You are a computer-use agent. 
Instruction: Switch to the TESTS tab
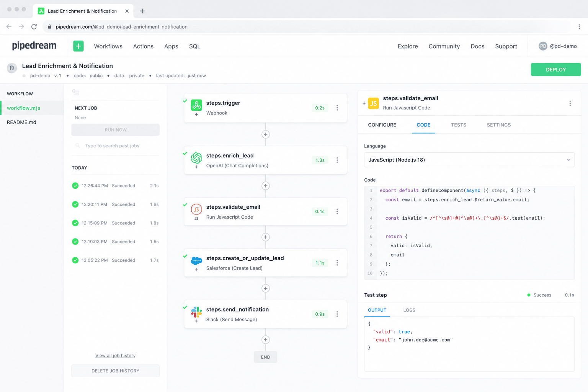pyautogui.click(x=459, y=125)
